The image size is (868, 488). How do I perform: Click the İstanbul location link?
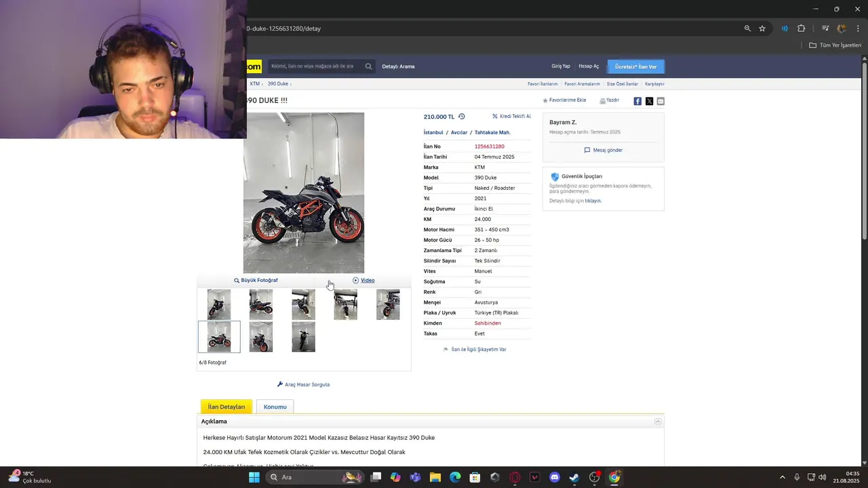[433, 132]
